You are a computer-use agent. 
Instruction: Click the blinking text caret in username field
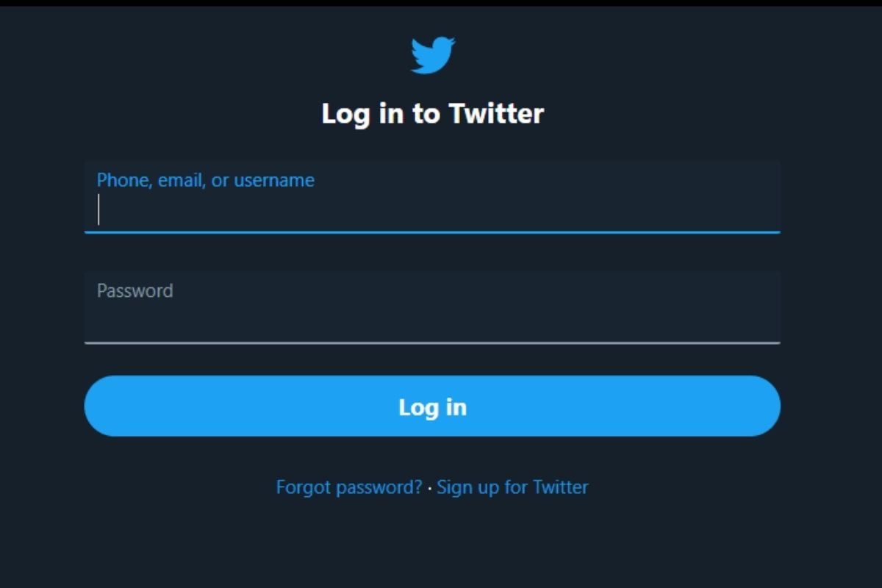coord(98,209)
